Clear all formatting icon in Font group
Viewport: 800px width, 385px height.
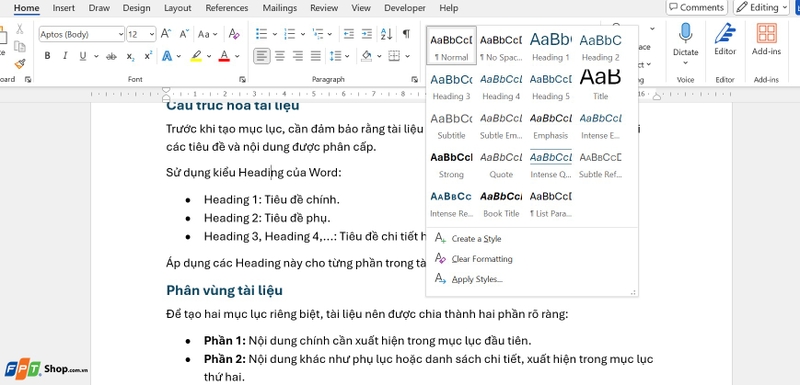coord(234,34)
